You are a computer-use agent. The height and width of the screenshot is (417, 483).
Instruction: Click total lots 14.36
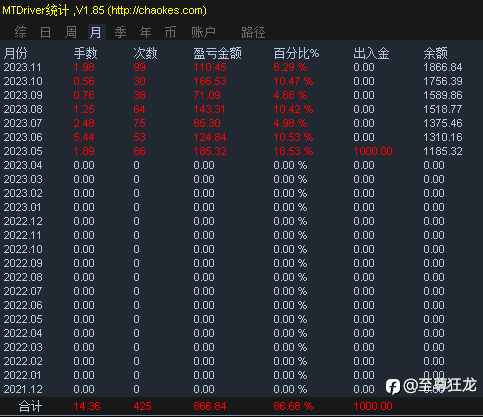87,406
